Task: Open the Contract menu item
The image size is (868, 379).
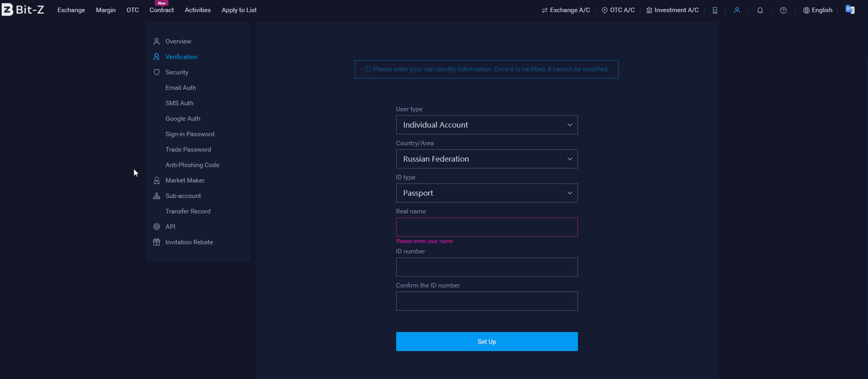Action: pyautogui.click(x=161, y=10)
